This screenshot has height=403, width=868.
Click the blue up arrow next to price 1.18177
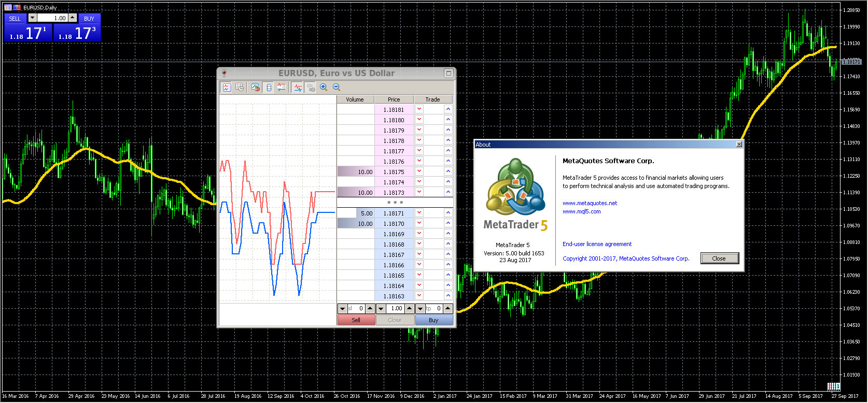click(x=448, y=151)
